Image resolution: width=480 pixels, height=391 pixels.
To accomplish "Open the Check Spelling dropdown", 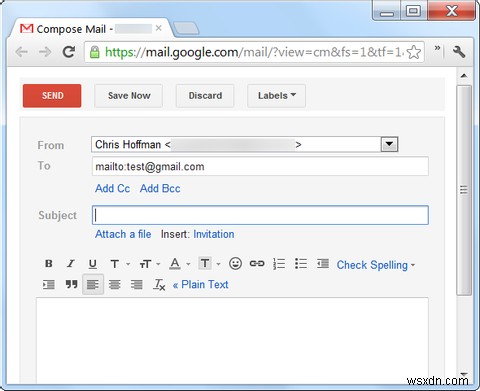I will pyautogui.click(x=376, y=265).
